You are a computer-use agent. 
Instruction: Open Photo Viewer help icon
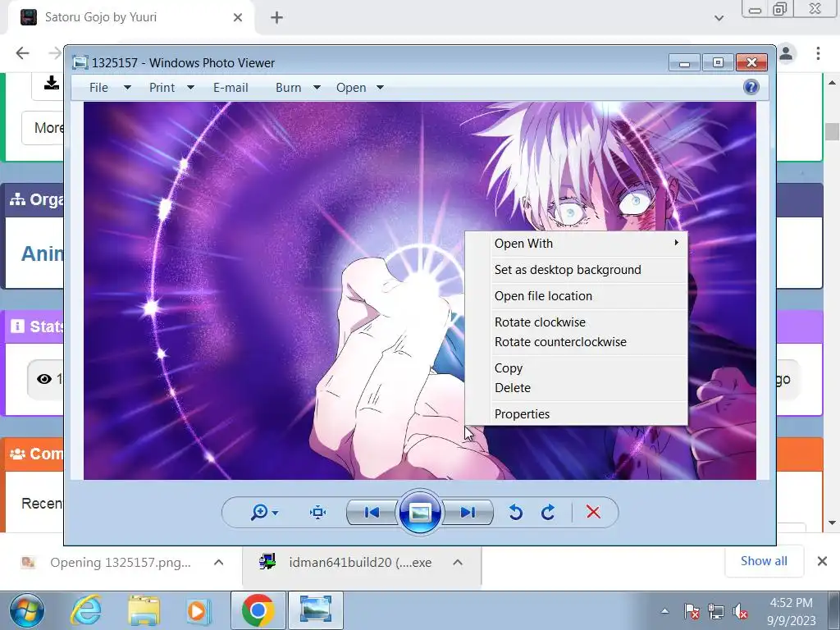751,87
